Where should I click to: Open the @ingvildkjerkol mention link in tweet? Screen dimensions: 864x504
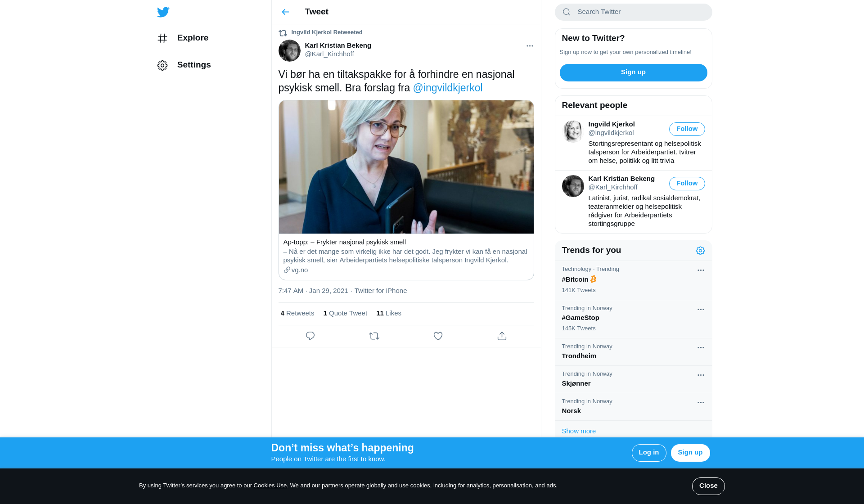[x=448, y=88]
